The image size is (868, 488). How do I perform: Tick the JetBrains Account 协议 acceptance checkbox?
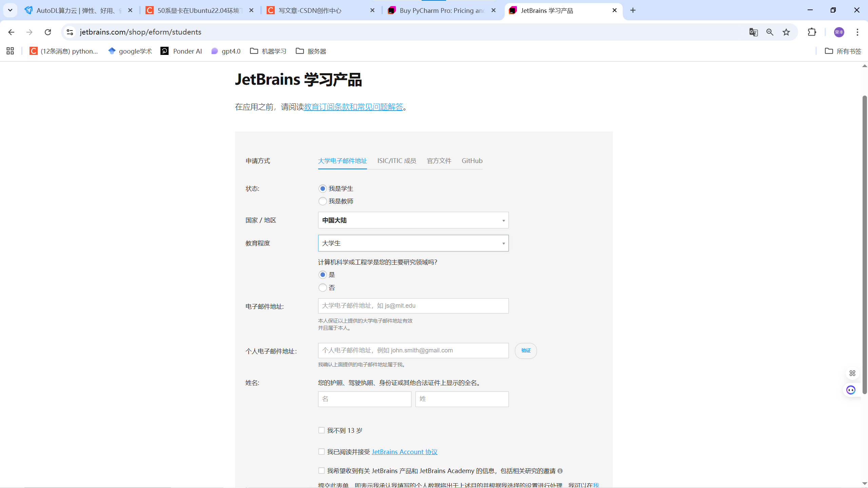(321, 451)
